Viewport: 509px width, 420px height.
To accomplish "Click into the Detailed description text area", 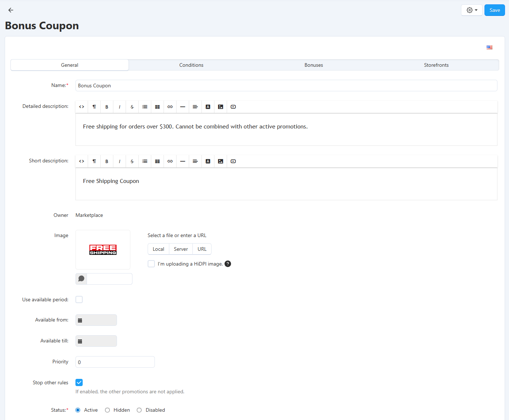I will (x=286, y=130).
